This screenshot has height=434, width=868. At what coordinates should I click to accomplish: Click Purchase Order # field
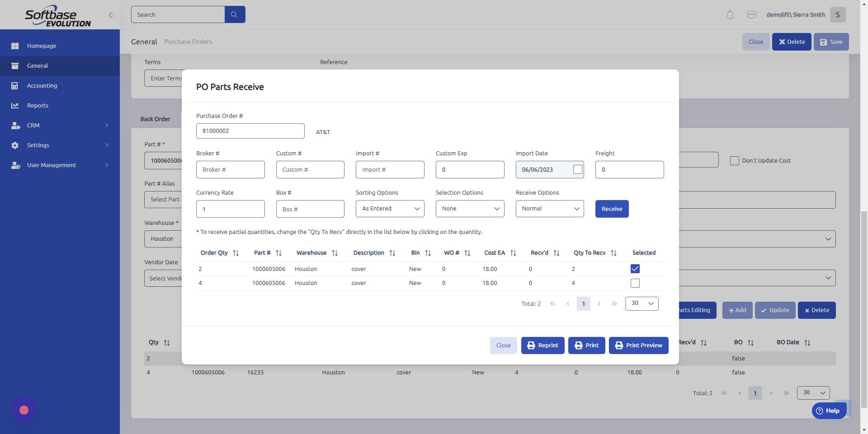250,131
